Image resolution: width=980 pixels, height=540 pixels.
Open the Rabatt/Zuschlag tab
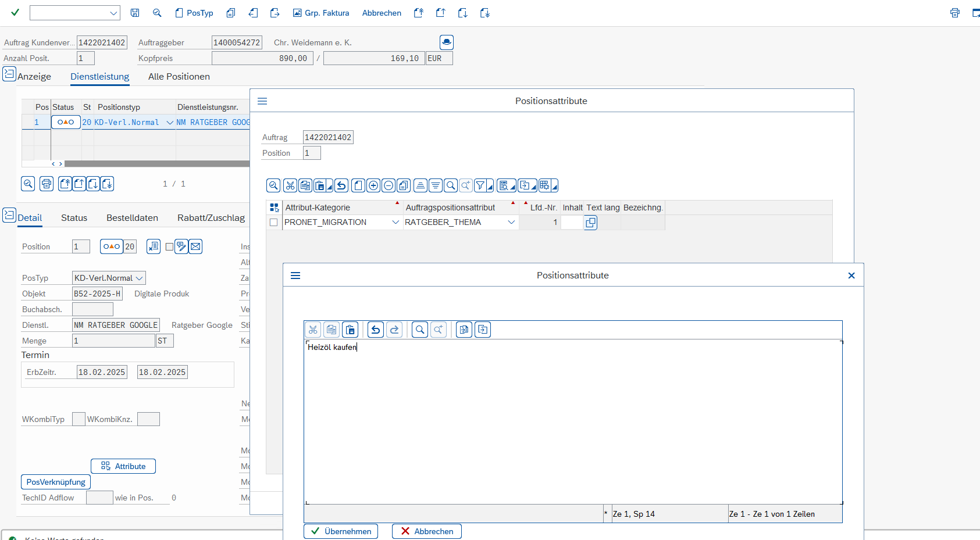pyautogui.click(x=211, y=218)
